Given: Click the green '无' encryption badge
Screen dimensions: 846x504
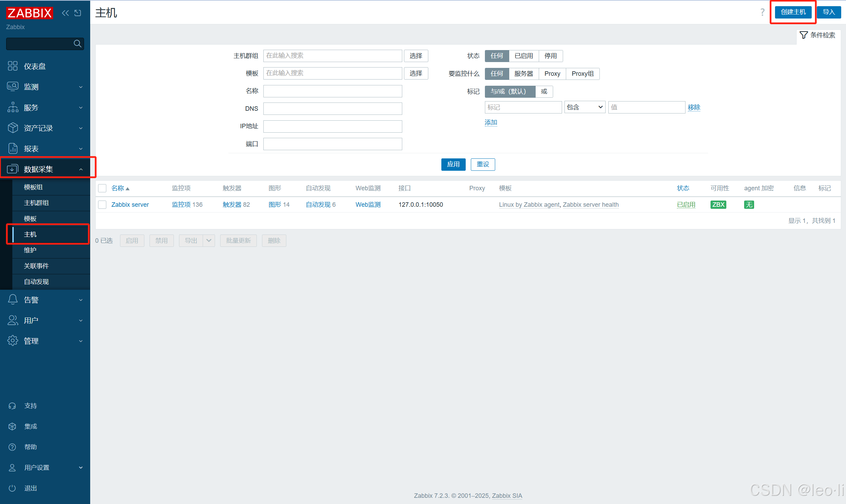Looking at the screenshot, I should [x=749, y=205].
